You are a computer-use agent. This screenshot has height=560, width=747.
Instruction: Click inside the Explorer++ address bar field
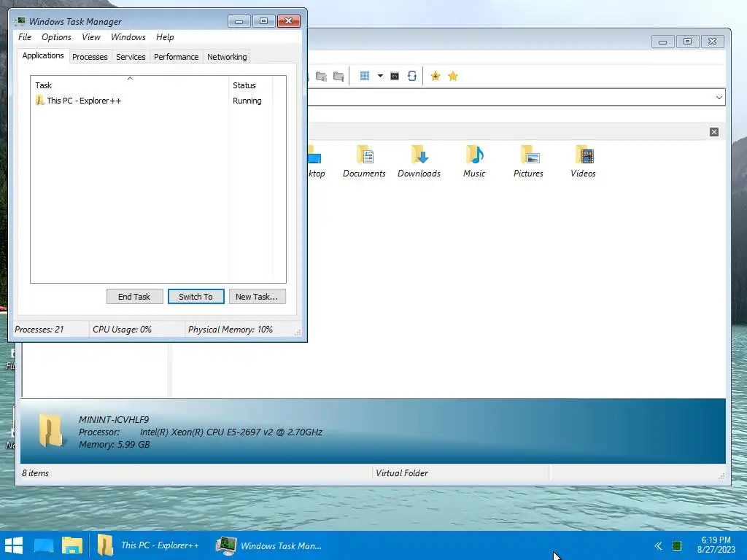click(x=510, y=98)
